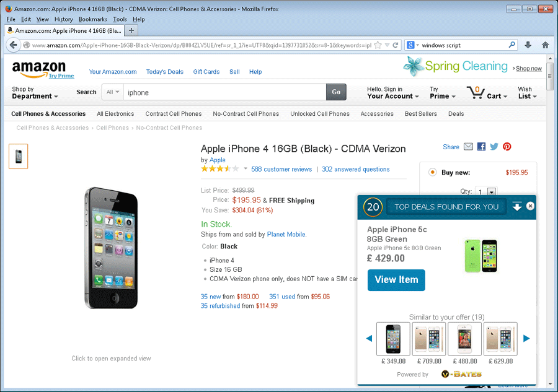This screenshot has height=392, width=558.
Task: Click the View Item button
Action: pos(396,280)
